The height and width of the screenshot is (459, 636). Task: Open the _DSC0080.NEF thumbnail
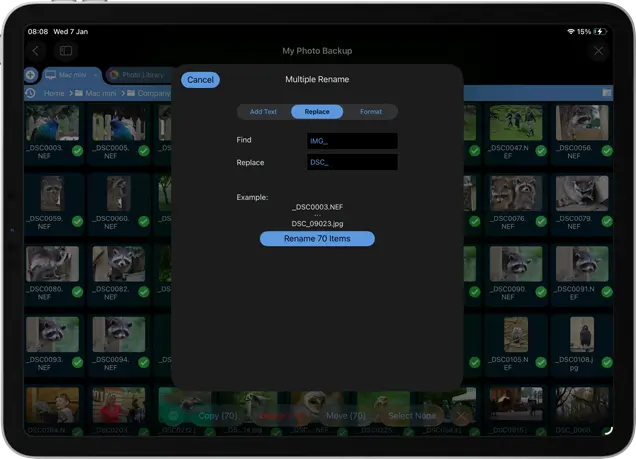coord(52,264)
